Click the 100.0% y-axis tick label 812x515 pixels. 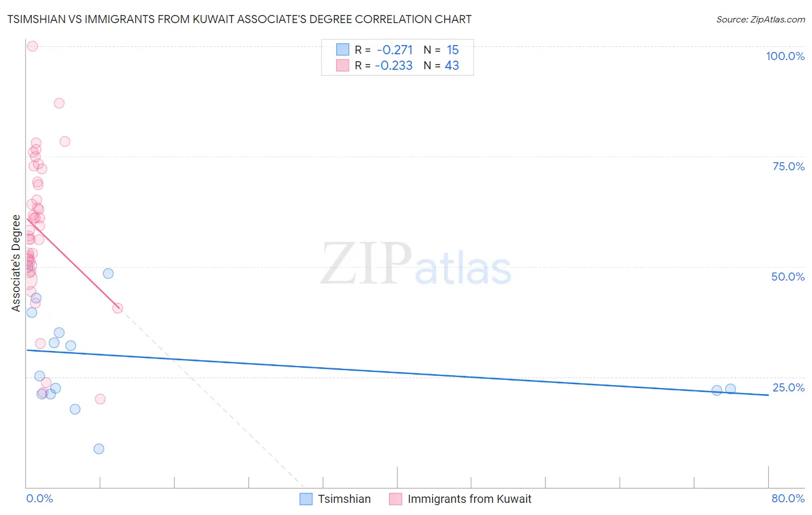click(785, 56)
